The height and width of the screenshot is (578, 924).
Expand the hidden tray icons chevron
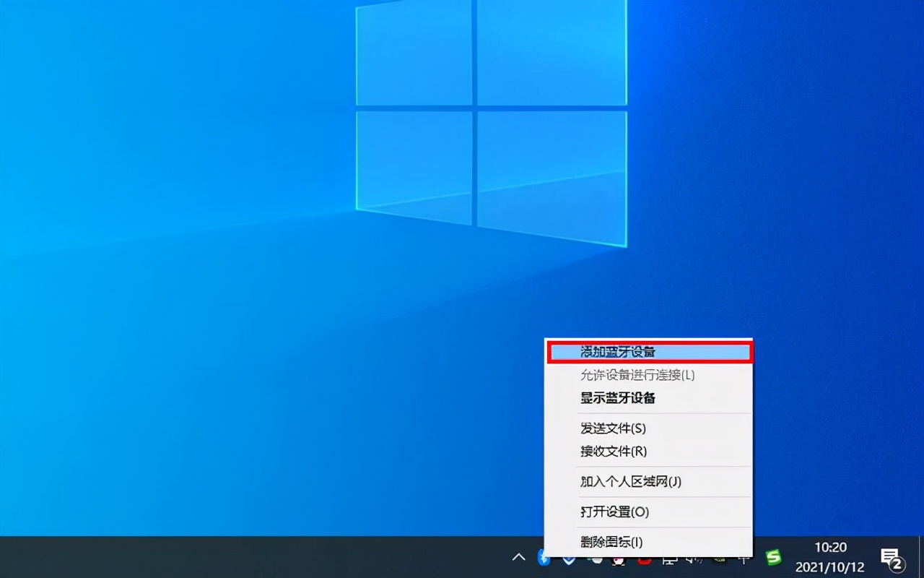coord(518,557)
